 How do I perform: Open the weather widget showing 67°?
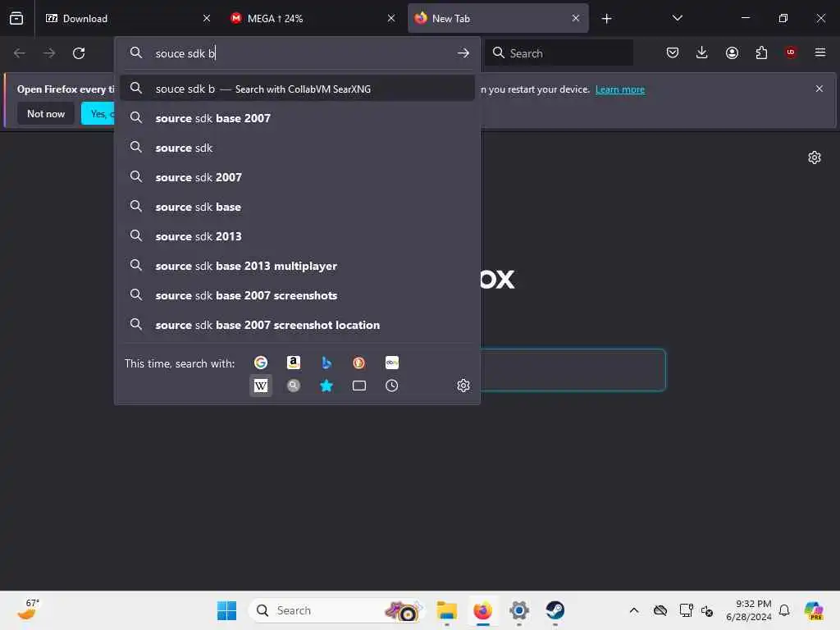(x=28, y=610)
